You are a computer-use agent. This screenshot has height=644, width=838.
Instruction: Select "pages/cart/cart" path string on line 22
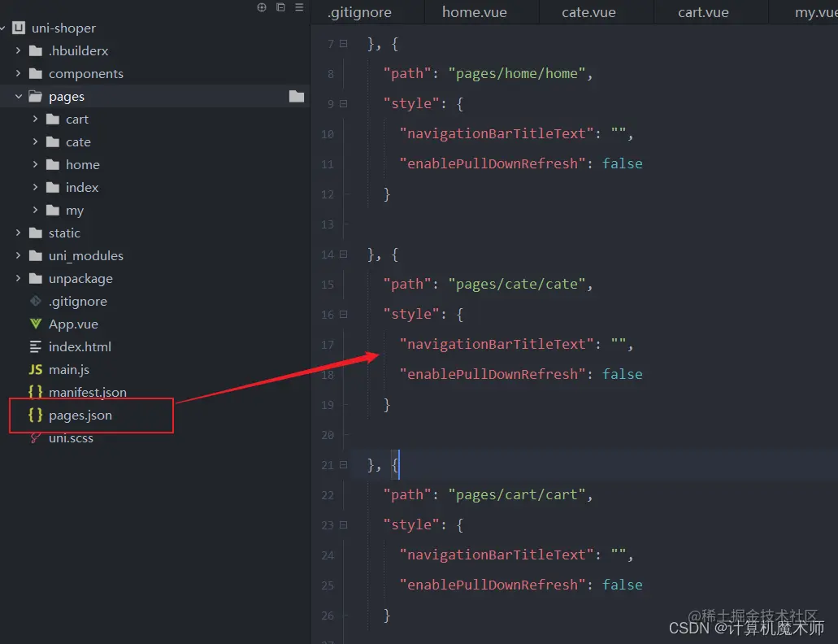(x=517, y=494)
